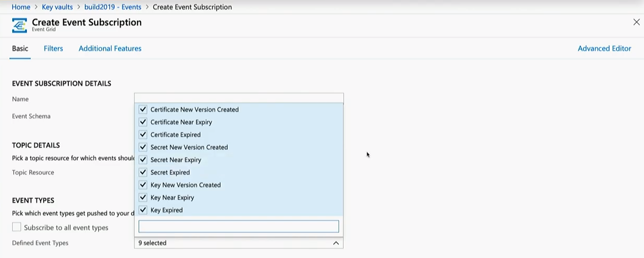The image size is (644, 258).
Task: Close the Create Event Subscription blade
Action: (x=636, y=22)
